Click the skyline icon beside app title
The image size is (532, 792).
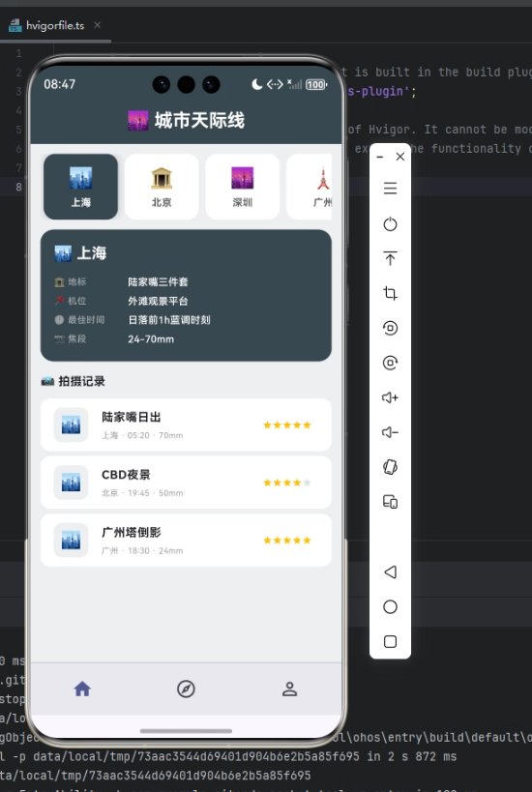[x=138, y=121]
